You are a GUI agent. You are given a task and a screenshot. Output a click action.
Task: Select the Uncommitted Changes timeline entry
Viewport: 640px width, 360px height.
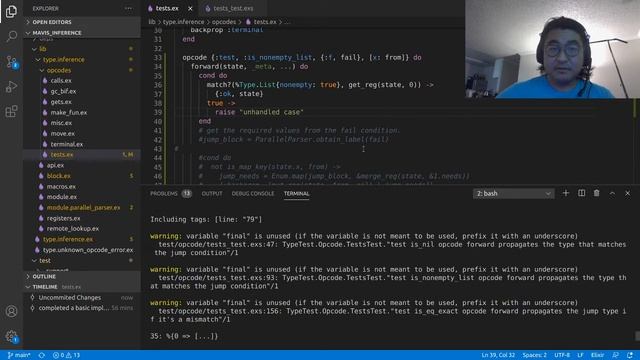[x=82, y=298]
